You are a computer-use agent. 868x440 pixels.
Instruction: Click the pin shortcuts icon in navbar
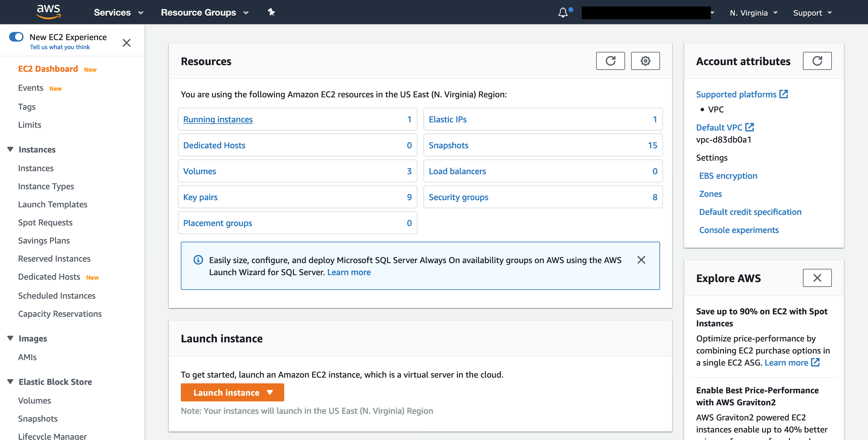271,12
